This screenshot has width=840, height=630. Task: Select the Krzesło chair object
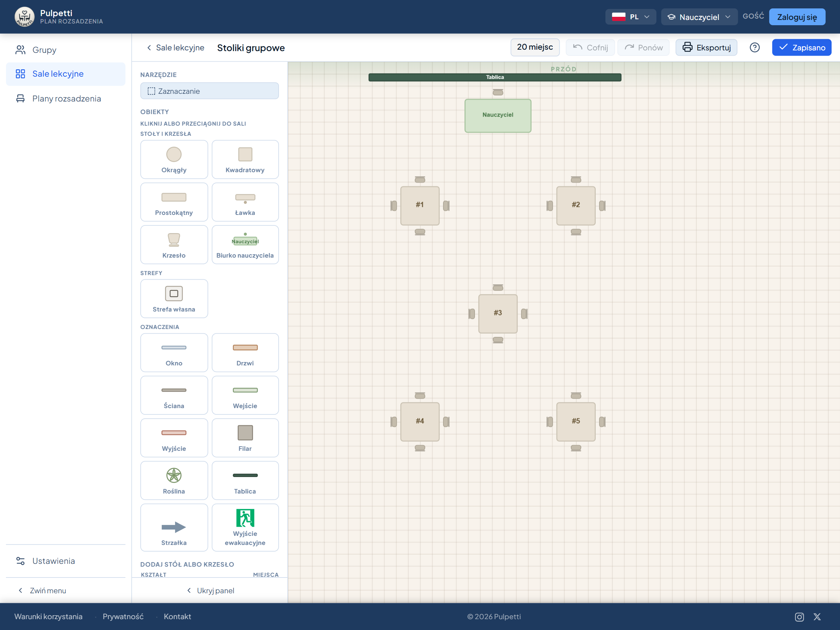tap(174, 245)
